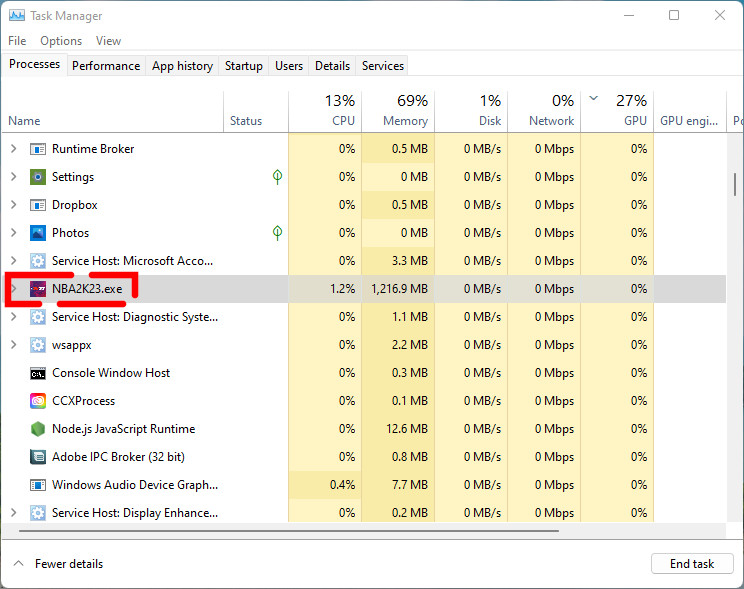Switch to the App history tab
Image resolution: width=744 pixels, height=589 pixels.
tap(182, 66)
